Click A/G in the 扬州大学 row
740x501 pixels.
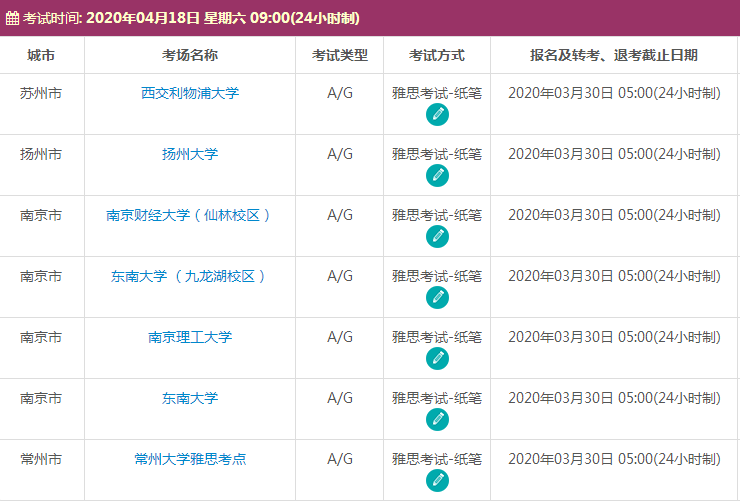coord(340,154)
